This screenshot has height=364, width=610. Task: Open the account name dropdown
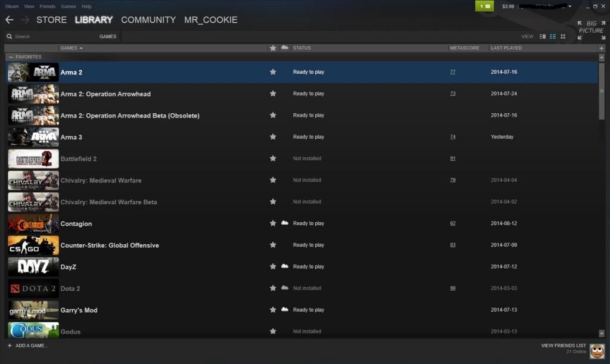(546, 6)
